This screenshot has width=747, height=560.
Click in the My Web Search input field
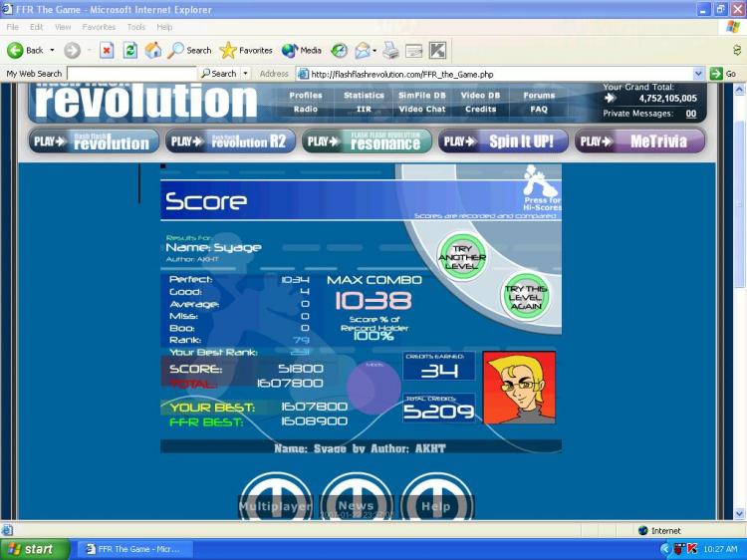point(131,74)
